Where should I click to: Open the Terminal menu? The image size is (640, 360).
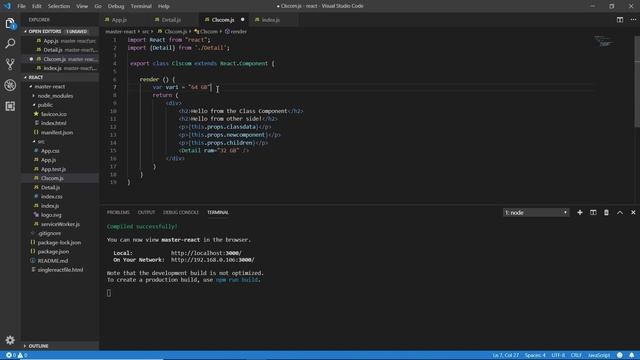coord(141,6)
